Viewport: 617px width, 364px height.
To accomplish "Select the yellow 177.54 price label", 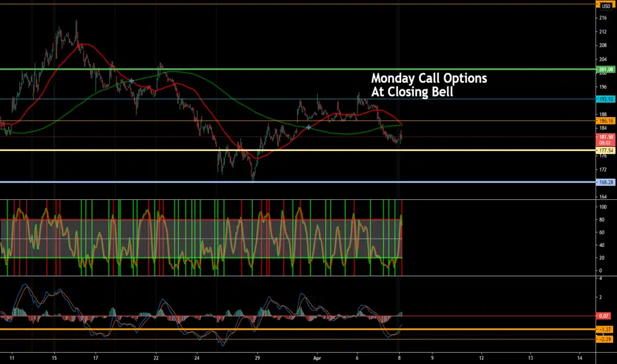I will point(606,150).
